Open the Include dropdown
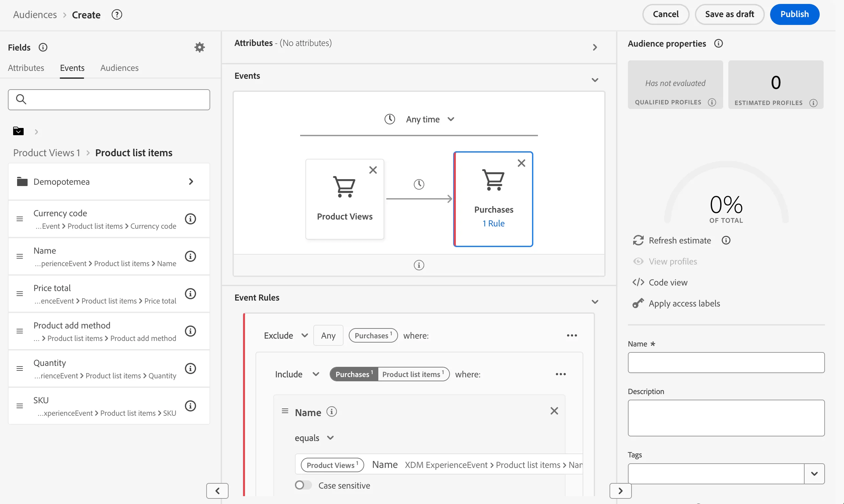 (297, 374)
